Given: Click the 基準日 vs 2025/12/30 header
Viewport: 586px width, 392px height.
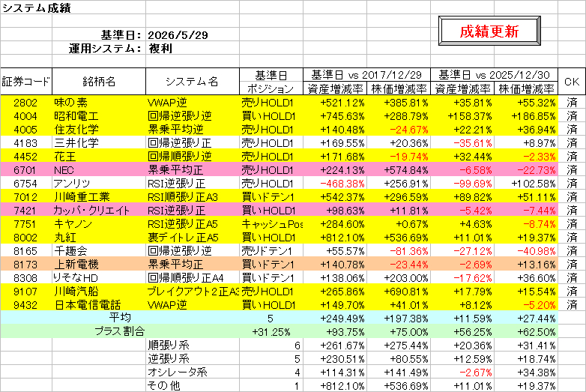Looking at the screenshot, I should pos(494,75).
